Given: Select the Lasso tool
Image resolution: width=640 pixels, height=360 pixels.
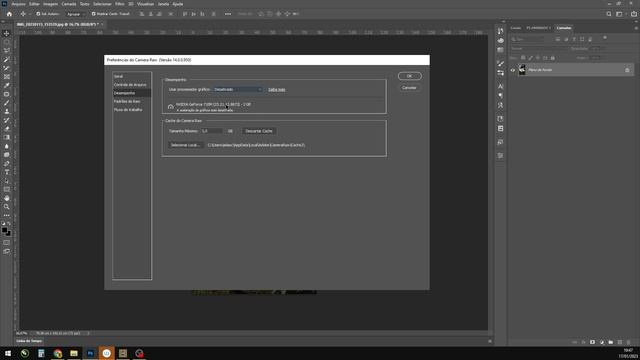Looking at the screenshot, I should (x=7, y=51).
